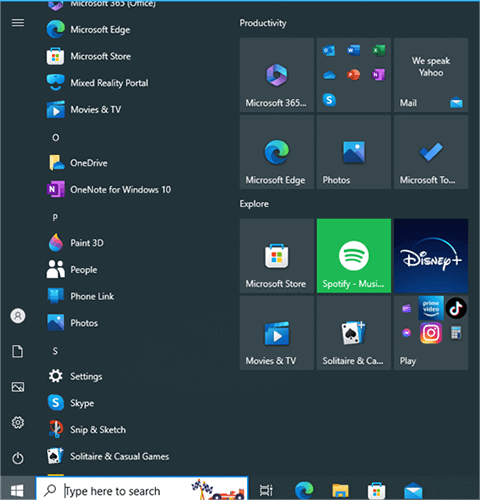Click the Microsoft 365 tile
This screenshot has height=500, width=480.
coord(277,75)
